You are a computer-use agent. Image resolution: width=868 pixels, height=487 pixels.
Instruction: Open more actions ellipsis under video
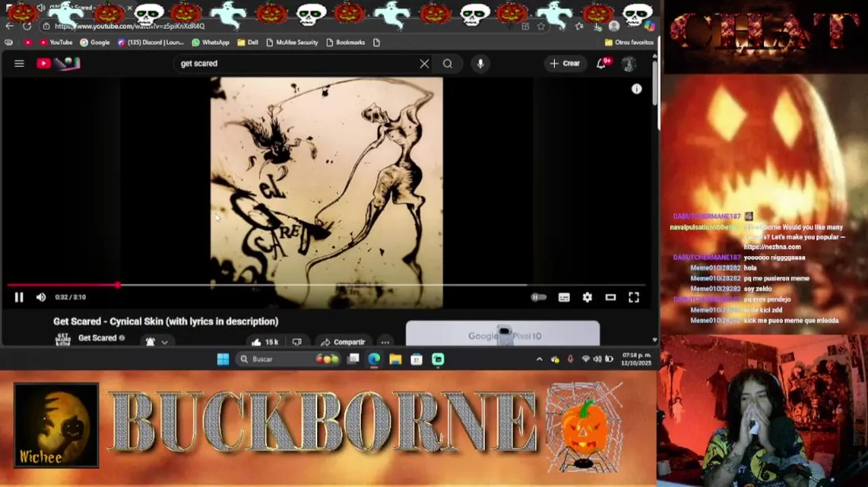point(385,342)
